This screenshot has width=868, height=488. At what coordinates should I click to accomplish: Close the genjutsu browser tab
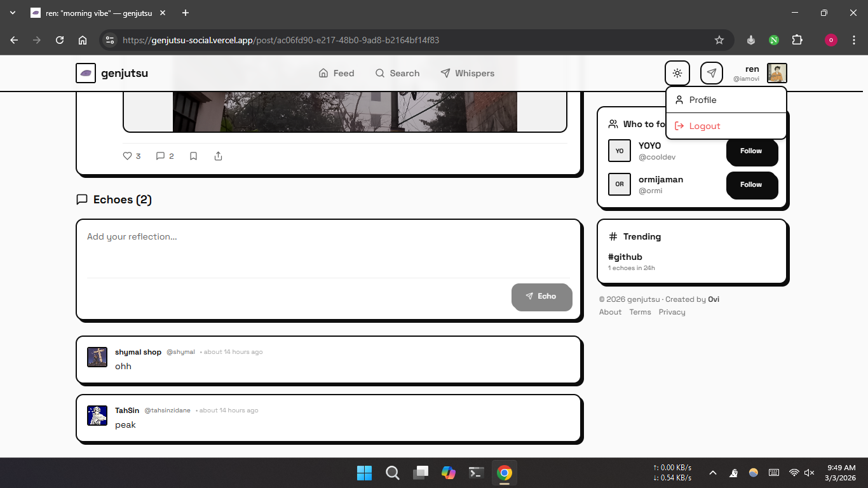(x=163, y=13)
